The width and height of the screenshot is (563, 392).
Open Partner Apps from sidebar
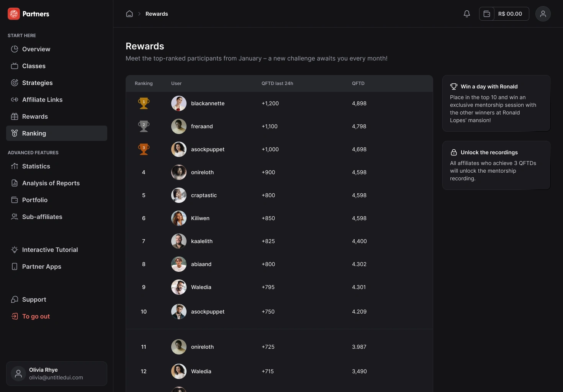57,266
